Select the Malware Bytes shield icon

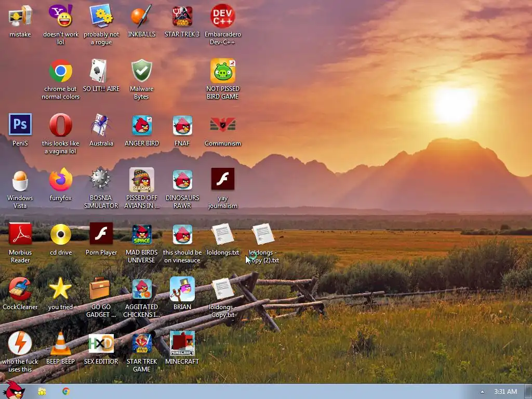[x=141, y=71]
